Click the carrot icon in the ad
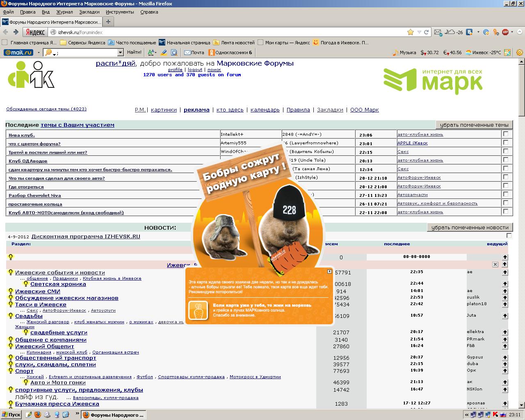 click(x=198, y=310)
